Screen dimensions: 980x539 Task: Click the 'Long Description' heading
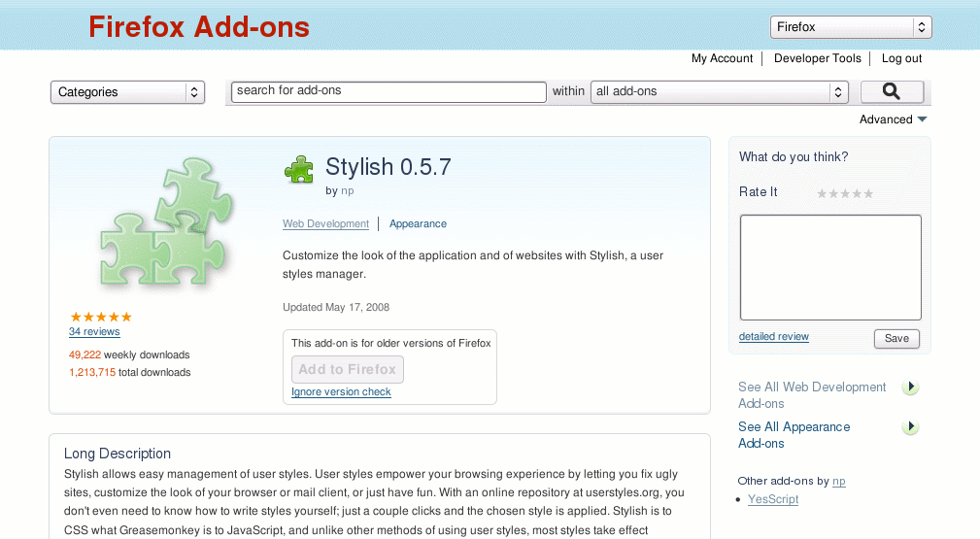pos(118,454)
